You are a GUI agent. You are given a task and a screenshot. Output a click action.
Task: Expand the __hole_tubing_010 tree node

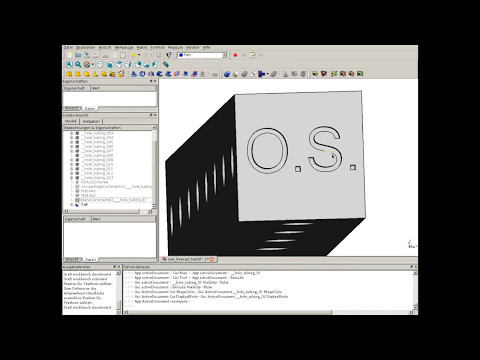[x=71, y=164]
